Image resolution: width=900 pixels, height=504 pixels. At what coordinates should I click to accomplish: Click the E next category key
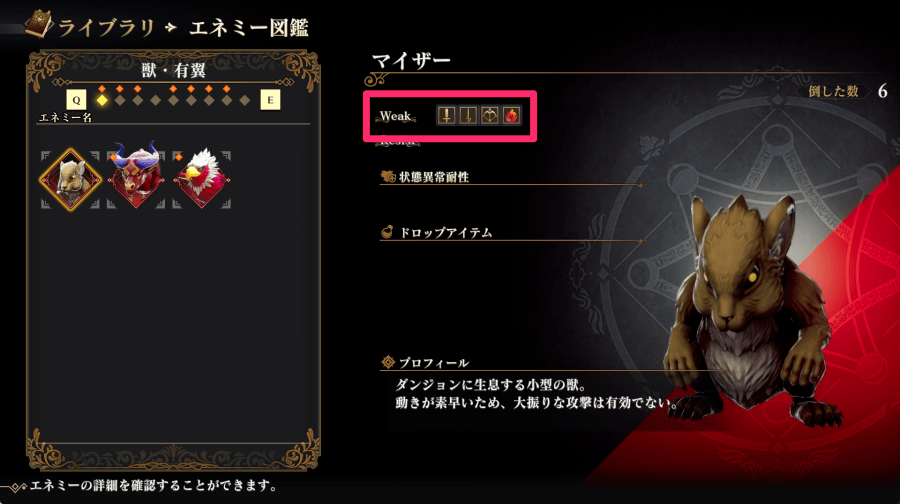(270, 100)
